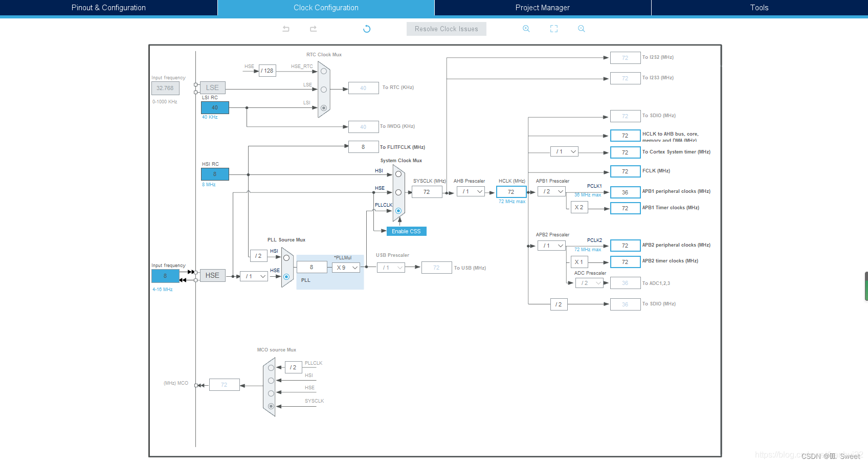Click the Enable CSS button
The image size is (868, 464).
coord(406,231)
